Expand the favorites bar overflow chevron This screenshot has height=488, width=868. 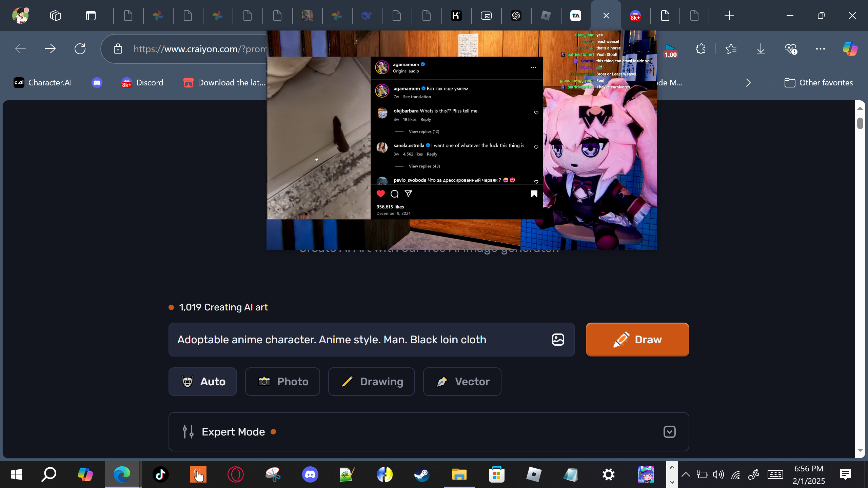point(748,83)
